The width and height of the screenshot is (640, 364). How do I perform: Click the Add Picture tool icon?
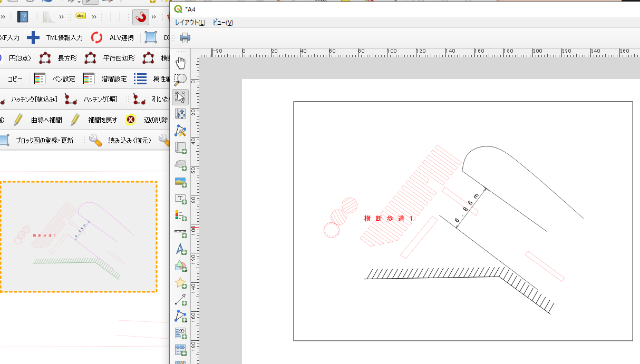point(180,182)
